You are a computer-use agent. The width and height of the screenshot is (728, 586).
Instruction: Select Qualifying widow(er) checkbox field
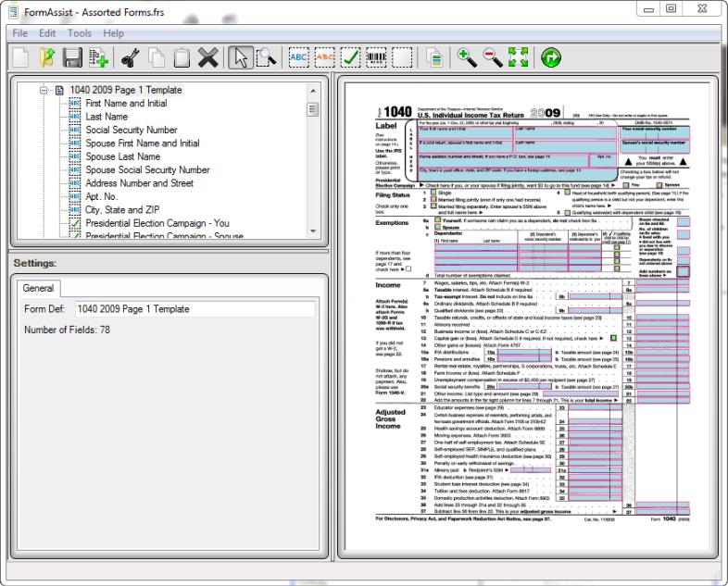(568, 213)
